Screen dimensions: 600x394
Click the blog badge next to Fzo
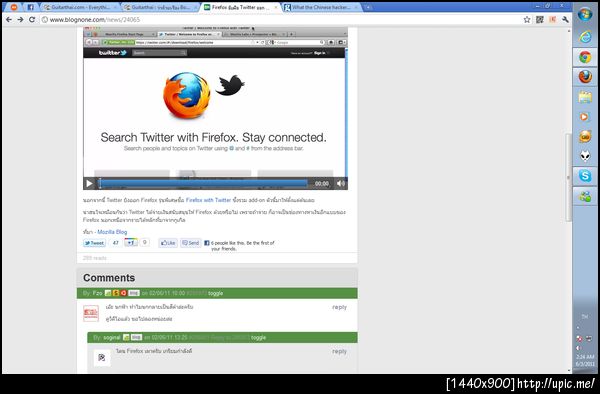click(x=134, y=293)
